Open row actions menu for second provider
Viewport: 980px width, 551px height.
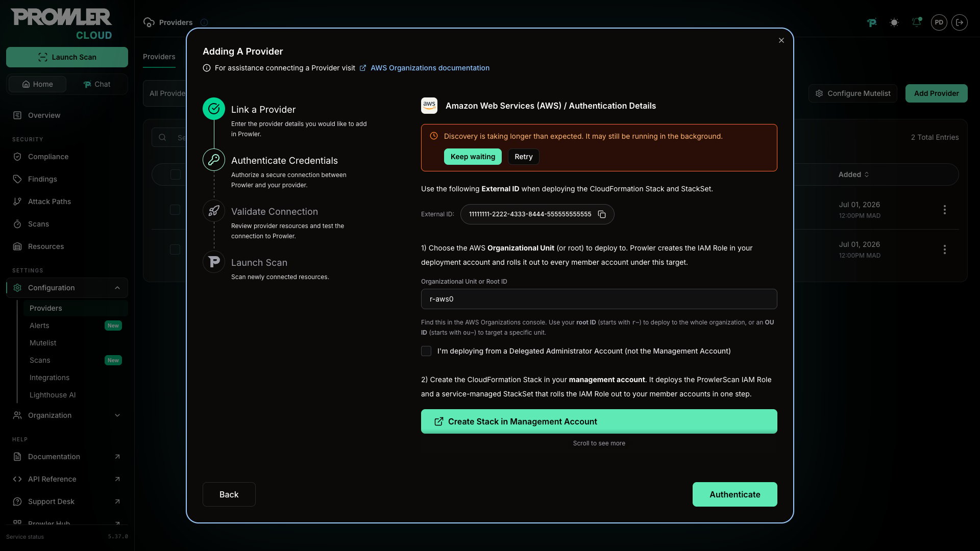click(945, 249)
